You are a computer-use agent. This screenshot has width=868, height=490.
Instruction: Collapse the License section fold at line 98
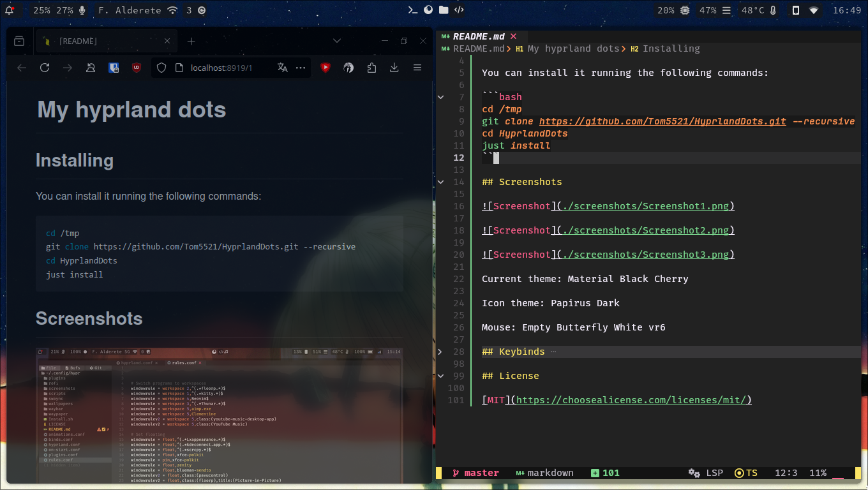point(440,376)
